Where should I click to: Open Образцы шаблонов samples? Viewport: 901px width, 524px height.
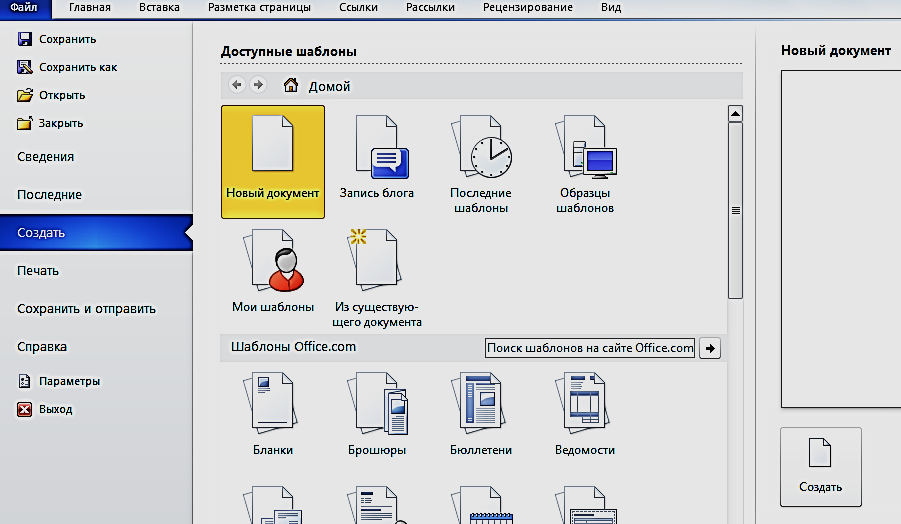(585, 164)
